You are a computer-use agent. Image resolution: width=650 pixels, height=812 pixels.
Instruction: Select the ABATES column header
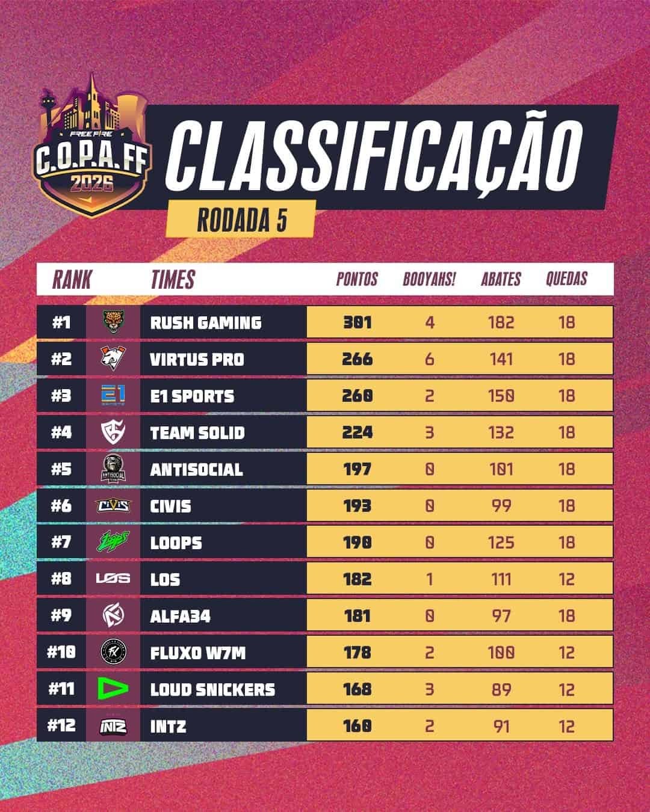pos(501,280)
